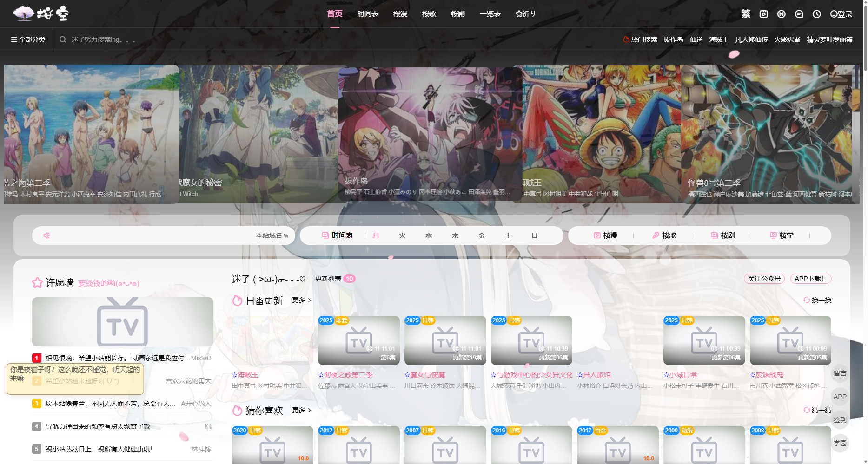Open 樱漫 in top navigation
The width and height of the screenshot is (868, 464).
pos(400,14)
